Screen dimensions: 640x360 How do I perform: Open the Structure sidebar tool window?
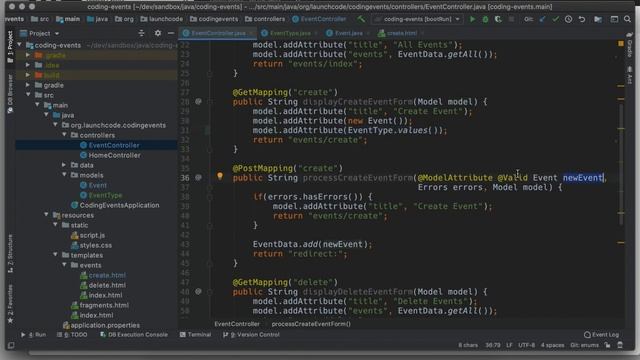(x=10, y=254)
